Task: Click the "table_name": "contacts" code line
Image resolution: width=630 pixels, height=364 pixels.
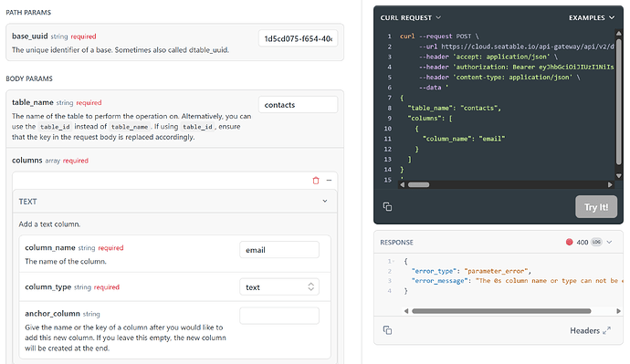Action: [454, 108]
